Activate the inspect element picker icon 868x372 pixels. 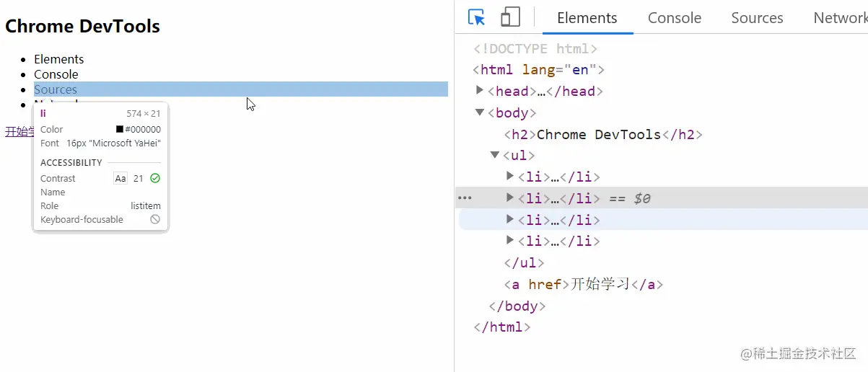click(476, 17)
